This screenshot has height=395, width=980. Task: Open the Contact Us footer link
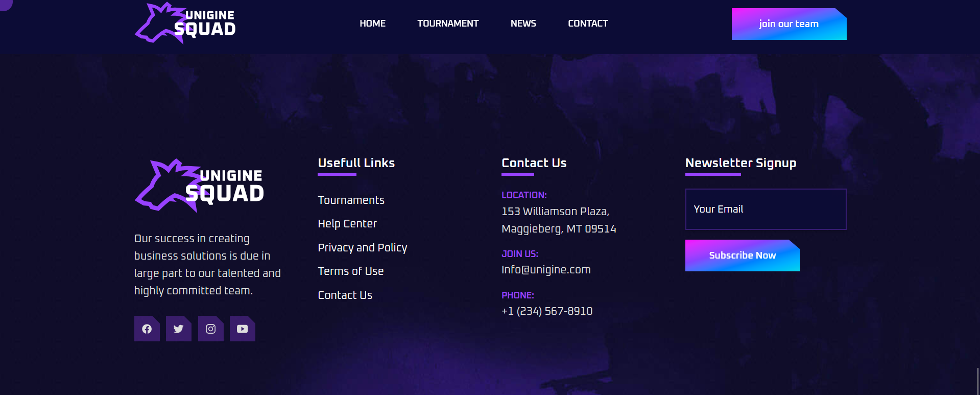pos(345,295)
